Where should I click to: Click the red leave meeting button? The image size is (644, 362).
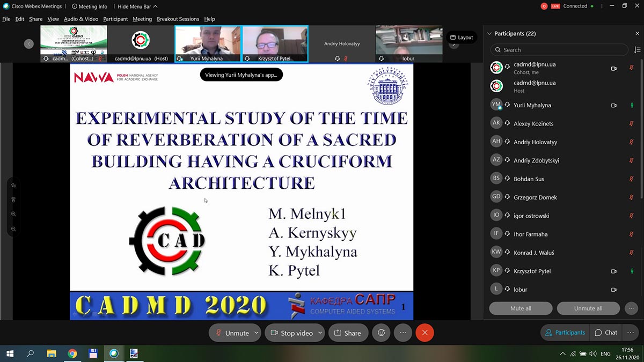(x=425, y=333)
